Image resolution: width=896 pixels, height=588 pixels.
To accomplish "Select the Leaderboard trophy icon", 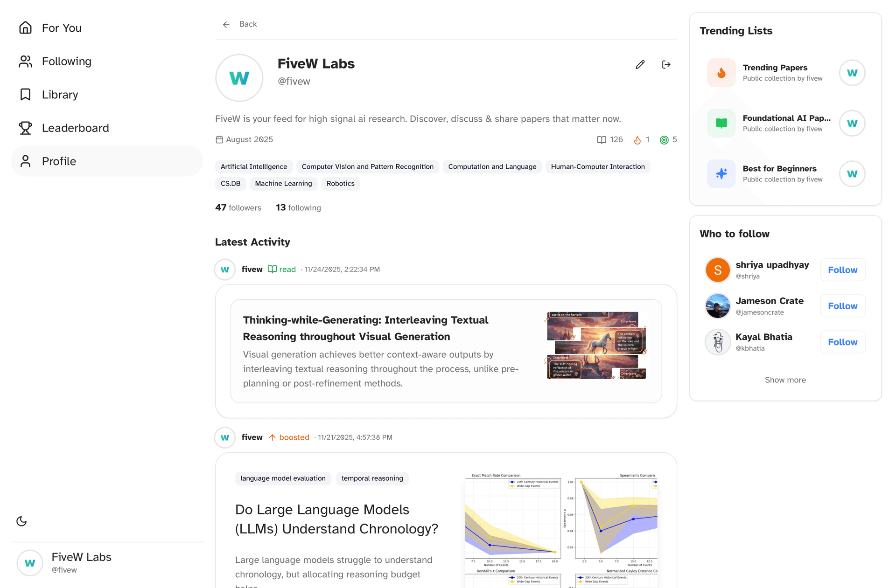I will tap(25, 128).
